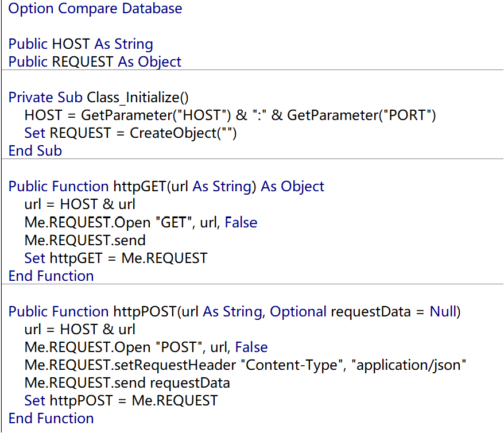Click Set httpPOST = Me.REQUEST line
Viewport: 504px width, 433px height.
click(121, 401)
